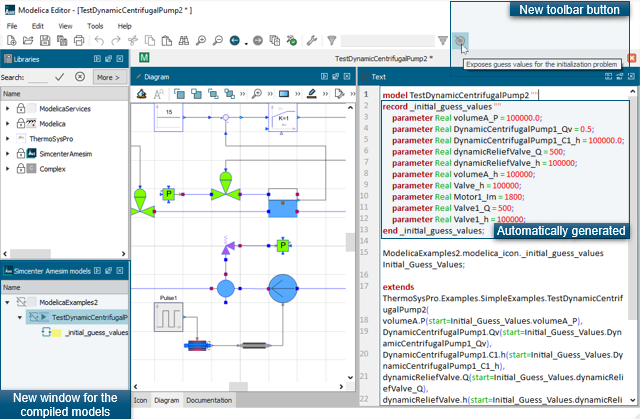Open the Tools menu
The image size is (640, 419).
tap(95, 25)
